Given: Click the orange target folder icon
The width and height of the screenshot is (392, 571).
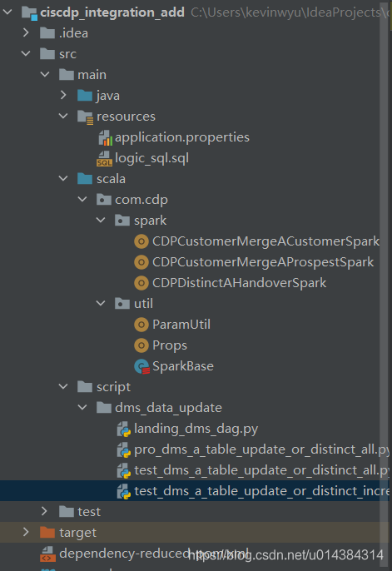Looking at the screenshot, I should point(47,533).
